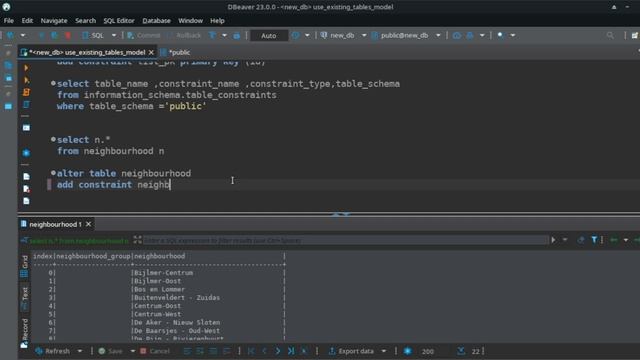Run SQL statement in new tab icon

pyautogui.click(x=26, y=80)
